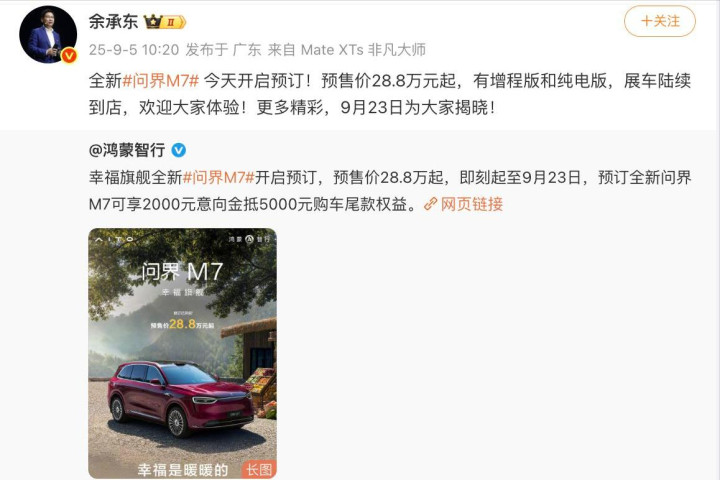Open the #问界M7# hashtag in the reposted text
The height and width of the screenshot is (480, 720).
point(219,177)
